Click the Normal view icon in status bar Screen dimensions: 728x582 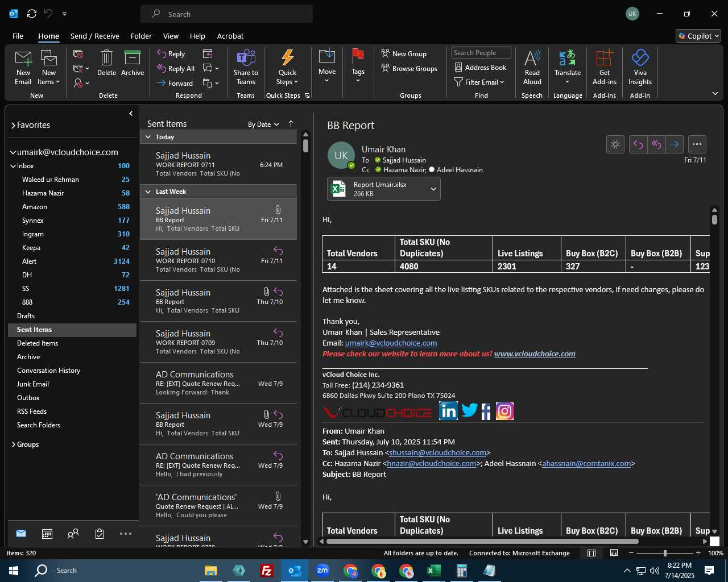point(591,553)
